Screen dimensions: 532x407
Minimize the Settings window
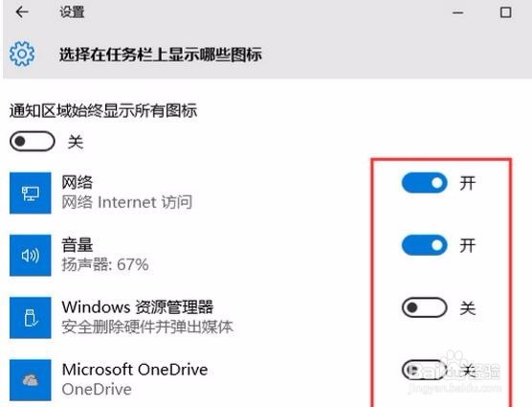(457, 12)
